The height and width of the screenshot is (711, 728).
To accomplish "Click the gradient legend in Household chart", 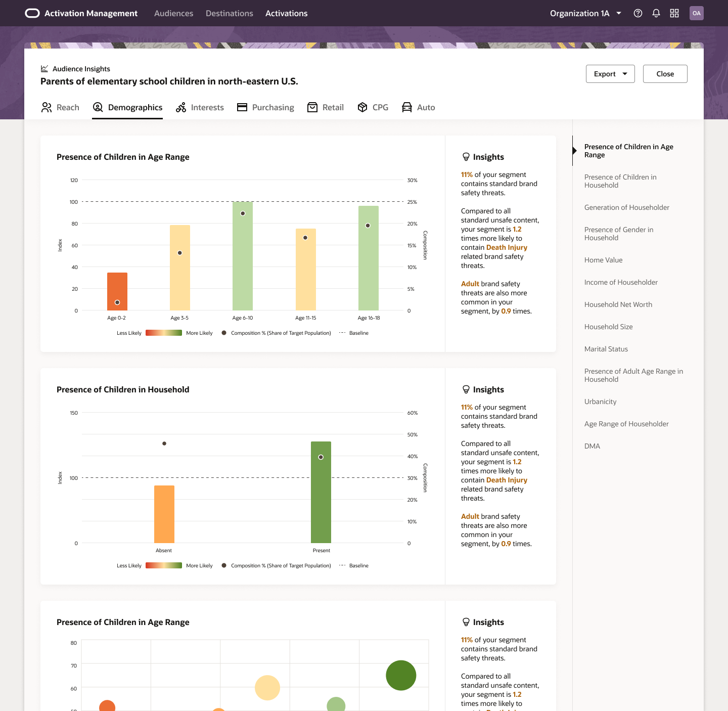I will [x=164, y=565].
